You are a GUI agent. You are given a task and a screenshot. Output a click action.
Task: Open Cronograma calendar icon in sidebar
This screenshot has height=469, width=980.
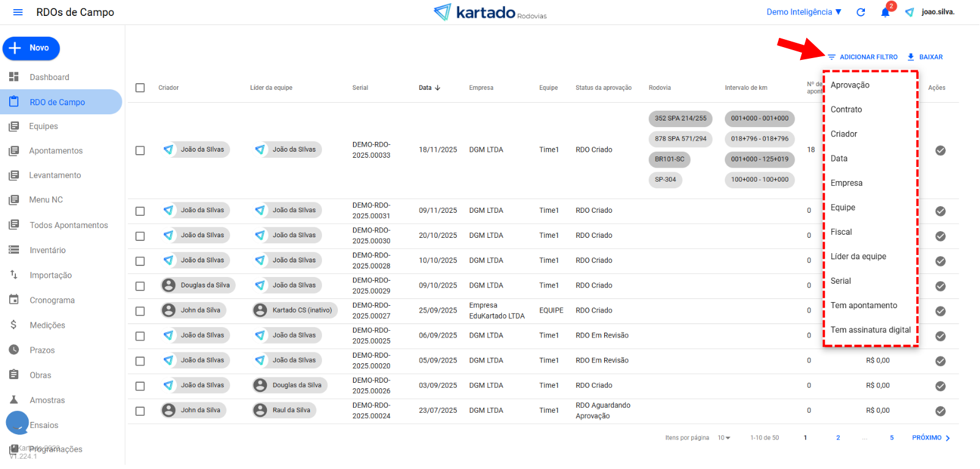(x=14, y=300)
